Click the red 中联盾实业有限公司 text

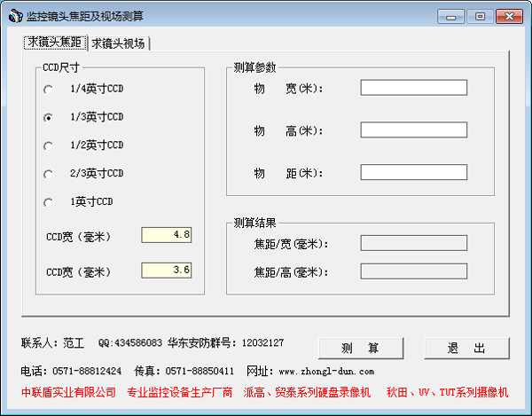tap(68, 392)
